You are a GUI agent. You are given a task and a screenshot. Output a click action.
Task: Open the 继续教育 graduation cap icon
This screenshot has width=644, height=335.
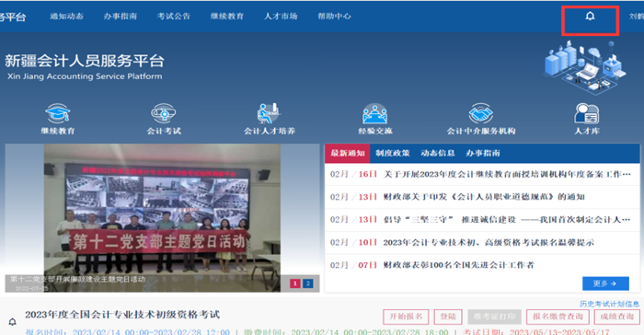[x=58, y=113]
